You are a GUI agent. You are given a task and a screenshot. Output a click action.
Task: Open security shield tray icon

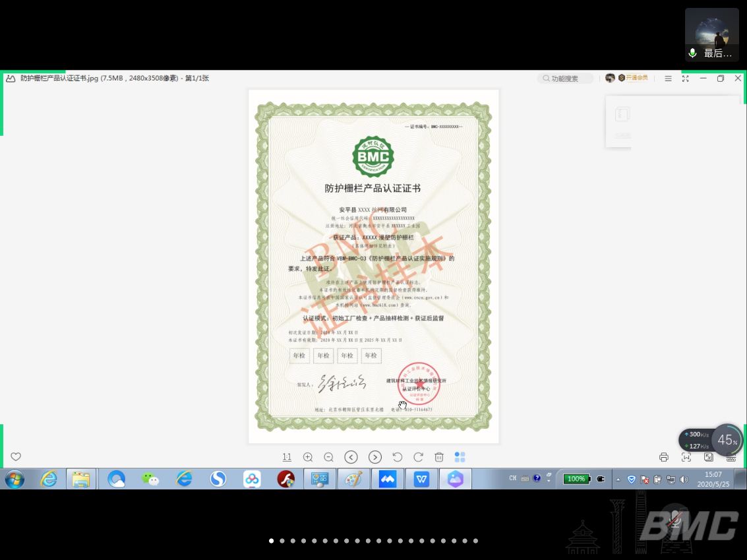point(631,480)
